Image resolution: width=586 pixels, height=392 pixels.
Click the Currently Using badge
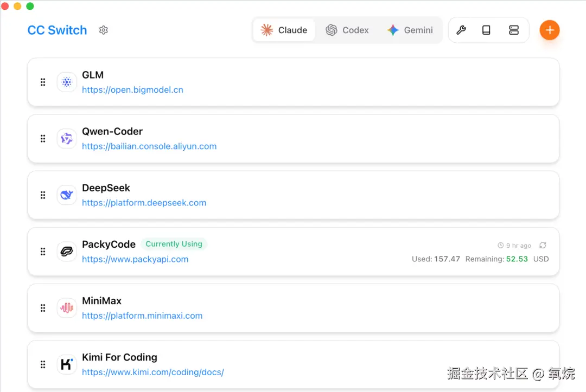(x=174, y=244)
